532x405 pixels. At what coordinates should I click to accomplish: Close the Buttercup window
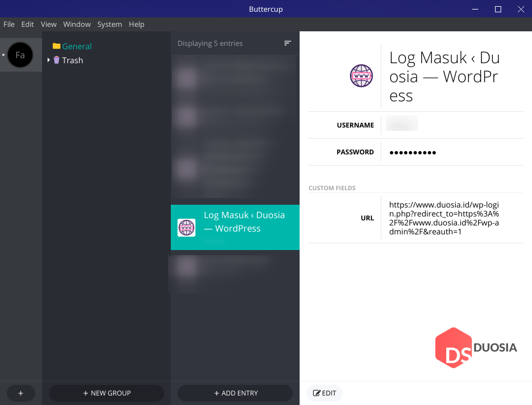[x=521, y=9]
